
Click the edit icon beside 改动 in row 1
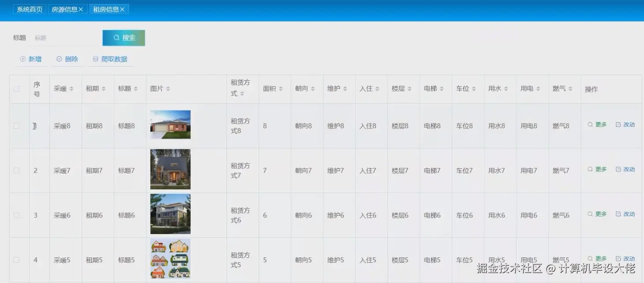(618, 125)
